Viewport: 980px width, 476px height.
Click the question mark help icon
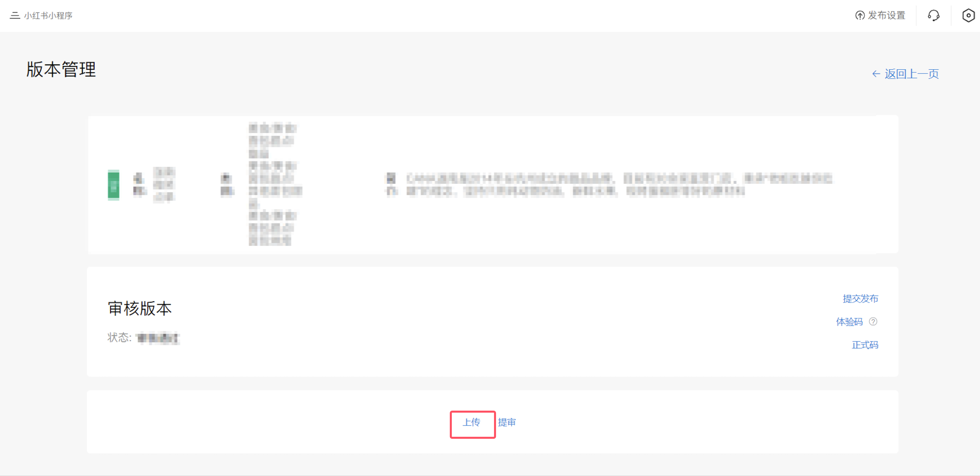pyautogui.click(x=873, y=322)
